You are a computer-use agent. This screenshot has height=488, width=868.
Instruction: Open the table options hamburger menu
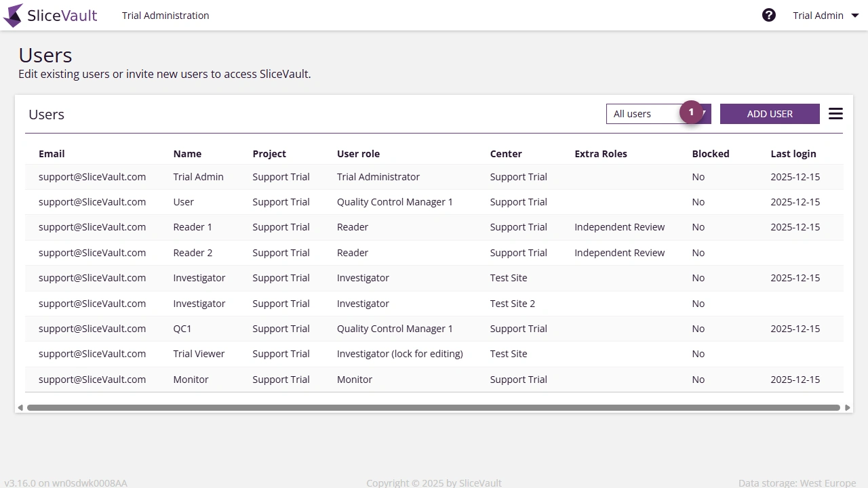point(835,113)
